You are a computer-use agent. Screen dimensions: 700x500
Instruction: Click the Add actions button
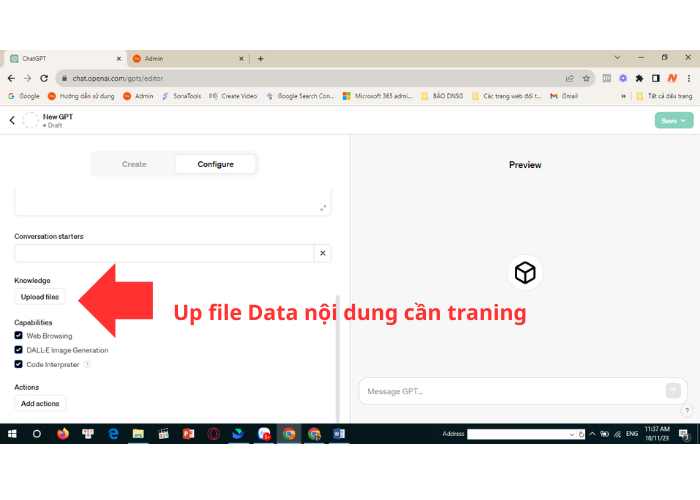click(x=40, y=404)
